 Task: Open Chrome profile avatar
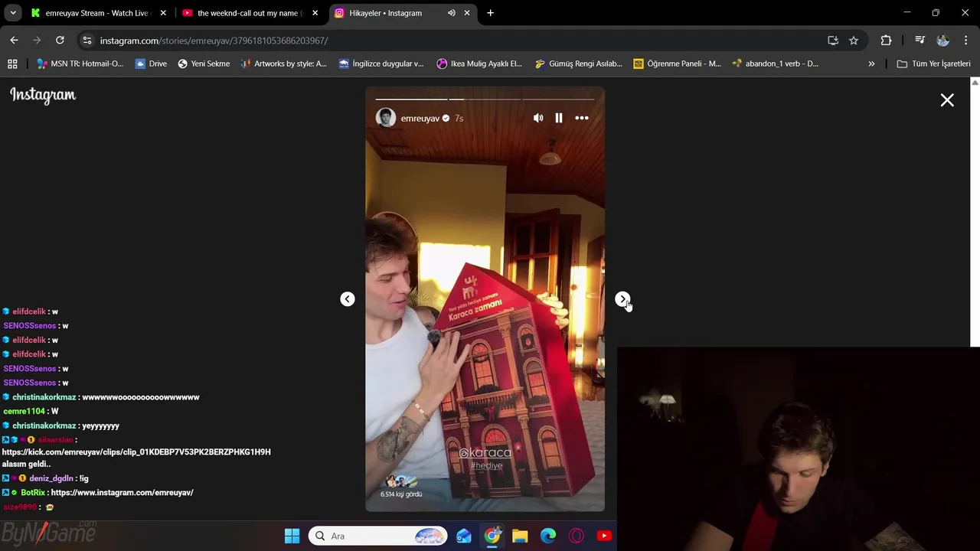(943, 41)
